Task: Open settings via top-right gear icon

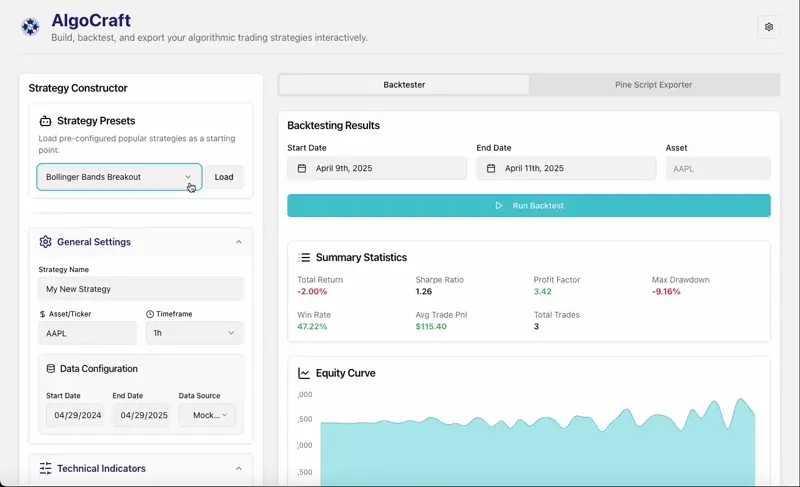Action: 768,27
